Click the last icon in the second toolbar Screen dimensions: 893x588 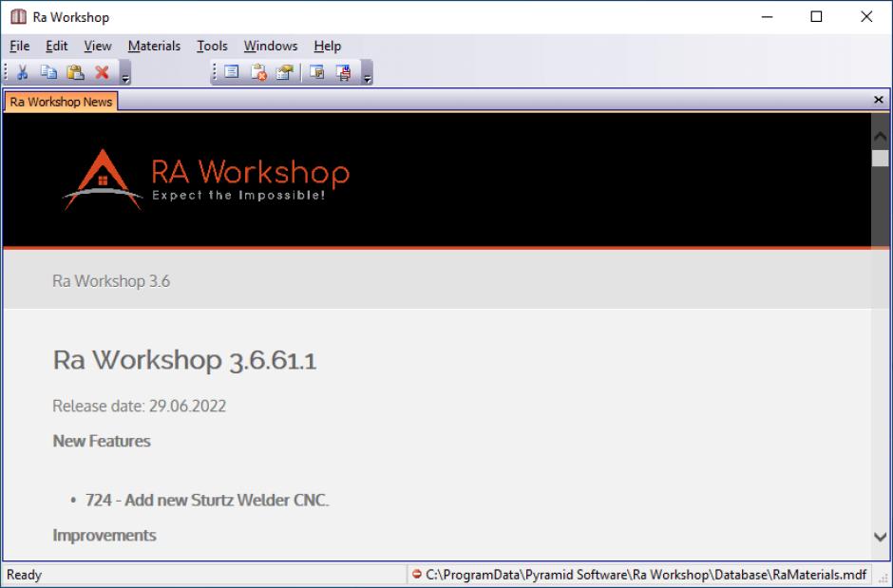coord(343,72)
